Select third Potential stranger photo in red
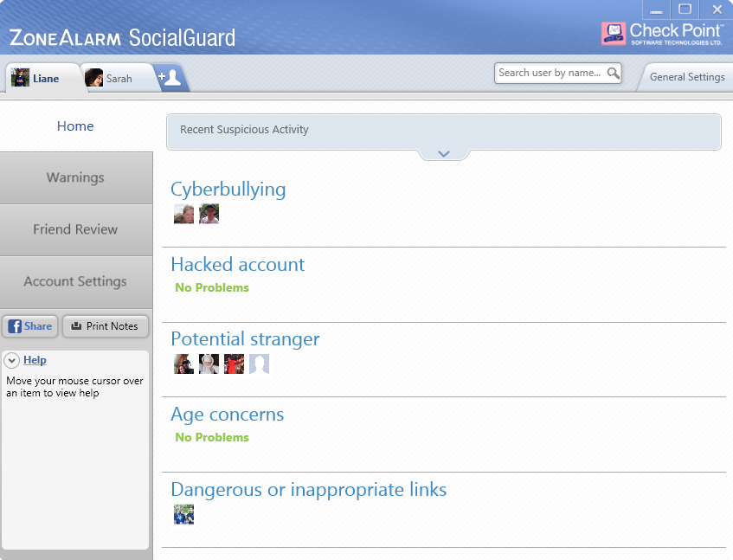 tap(235, 364)
